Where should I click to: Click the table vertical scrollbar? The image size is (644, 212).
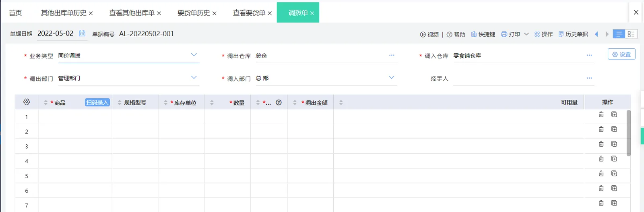(629, 133)
